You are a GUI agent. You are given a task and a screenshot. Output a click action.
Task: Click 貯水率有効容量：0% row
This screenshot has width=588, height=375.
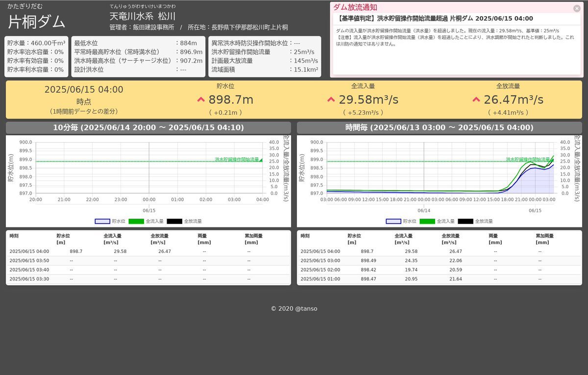pos(36,61)
